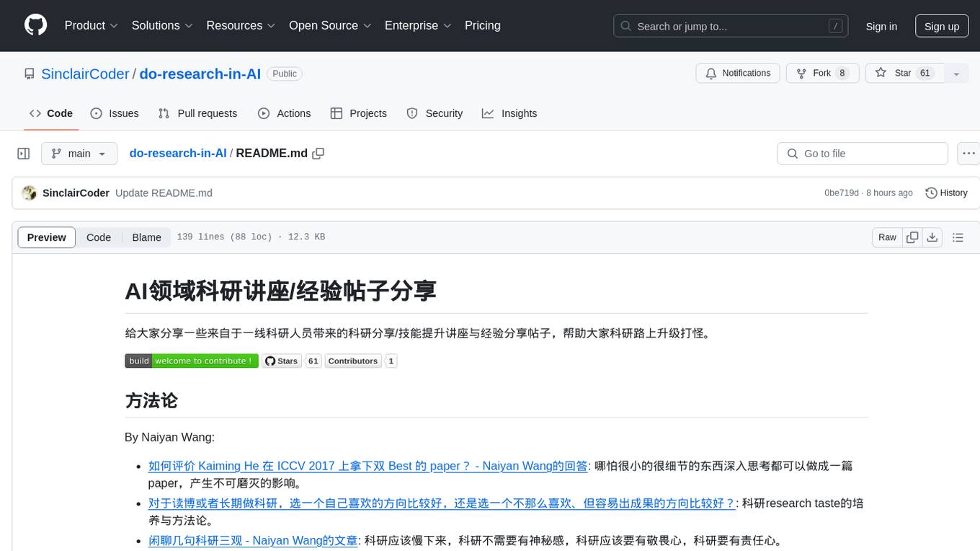Select the Code view
The width and height of the screenshot is (980, 551).
(x=99, y=237)
